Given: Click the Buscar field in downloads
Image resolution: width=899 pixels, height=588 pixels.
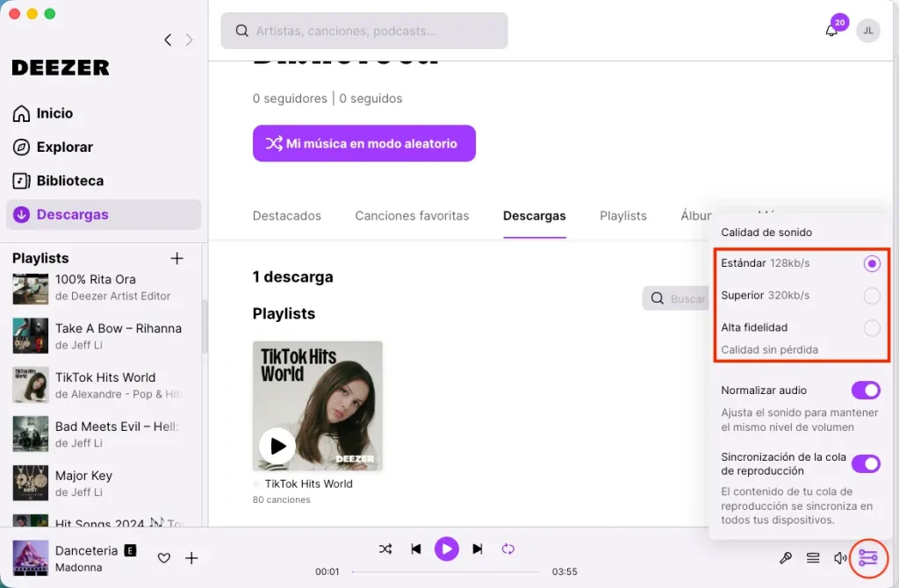Looking at the screenshot, I should coord(677,298).
